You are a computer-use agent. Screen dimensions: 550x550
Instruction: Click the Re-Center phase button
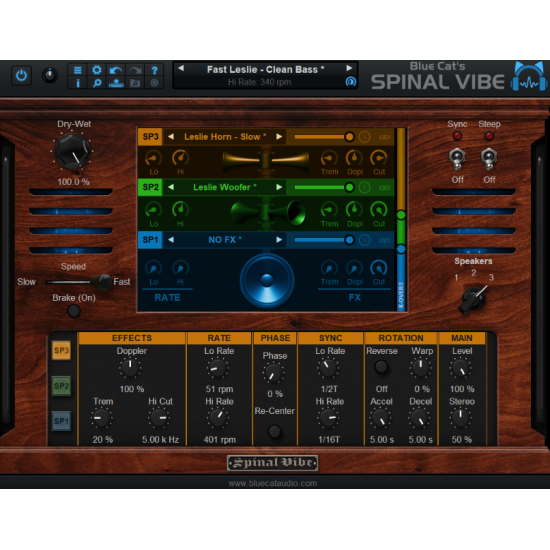[x=274, y=431]
